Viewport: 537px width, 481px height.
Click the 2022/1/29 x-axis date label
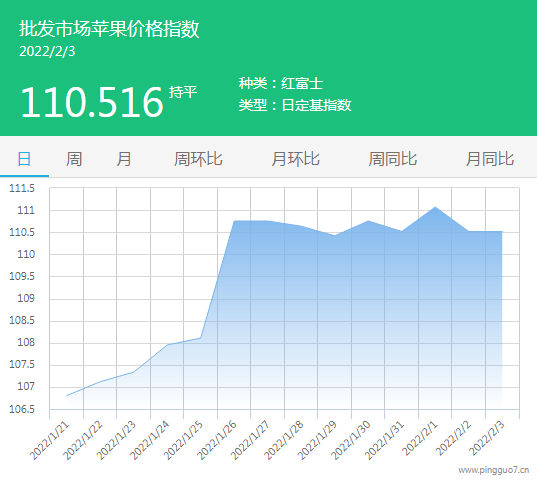pos(317,440)
